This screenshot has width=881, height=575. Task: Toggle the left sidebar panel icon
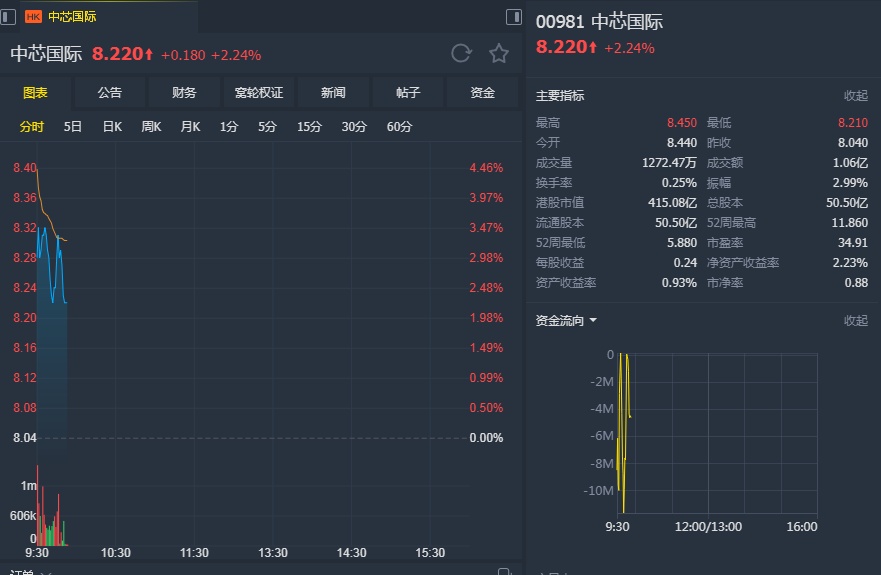coord(8,16)
